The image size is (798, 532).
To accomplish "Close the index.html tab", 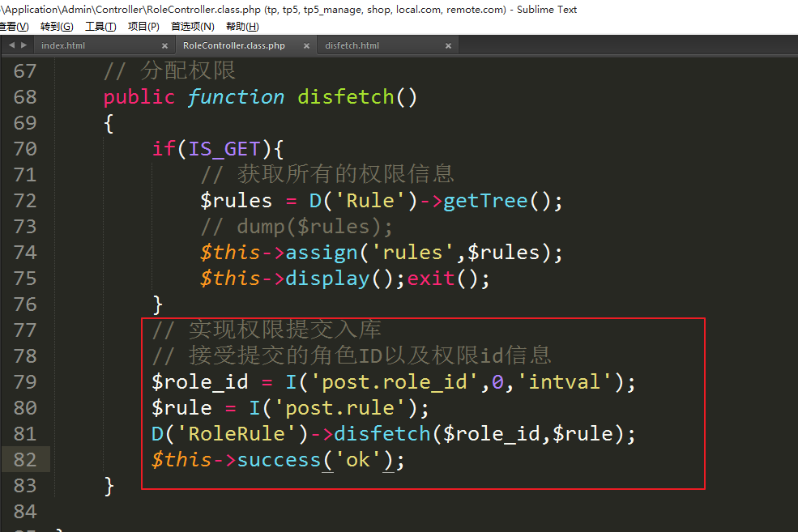I will click(165, 46).
